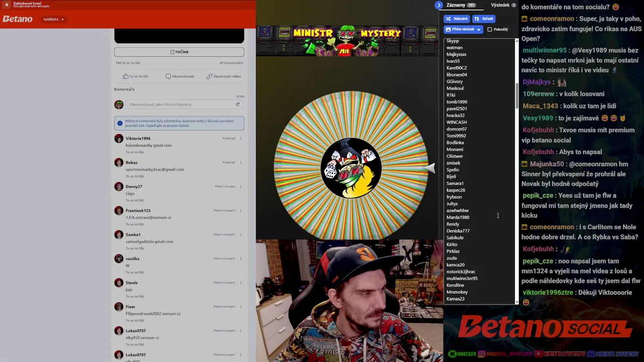Select the entry Kamas23 in the list
644x362 pixels.
click(x=455, y=299)
